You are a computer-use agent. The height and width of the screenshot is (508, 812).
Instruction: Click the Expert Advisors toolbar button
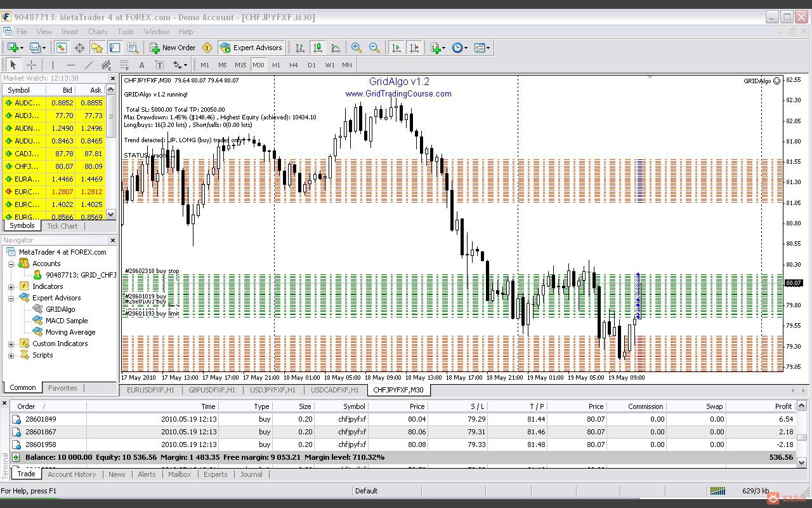251,47
